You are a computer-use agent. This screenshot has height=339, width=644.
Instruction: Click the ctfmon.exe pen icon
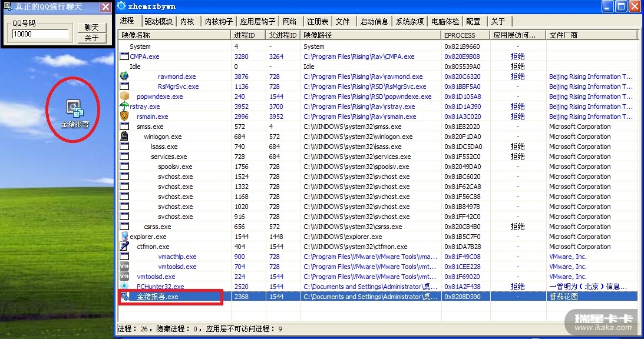point(124,246)
